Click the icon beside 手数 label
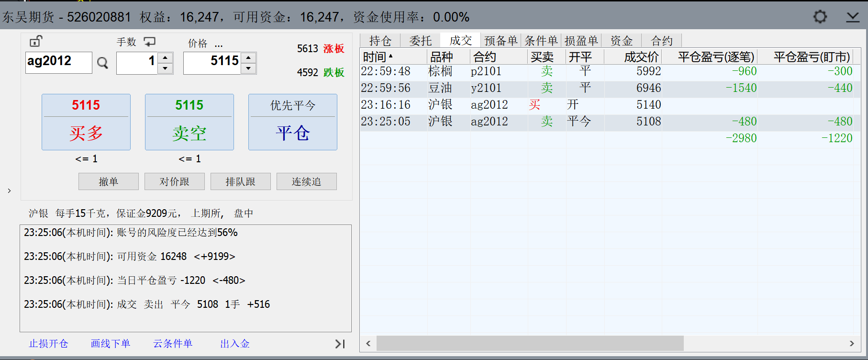Image resolution: width=868 pixels, height=360 pixels. pos(150,42)
